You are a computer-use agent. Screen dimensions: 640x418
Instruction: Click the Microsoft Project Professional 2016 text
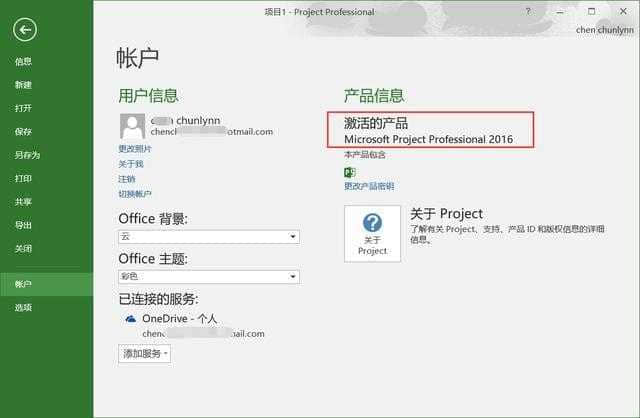(428, 139)
